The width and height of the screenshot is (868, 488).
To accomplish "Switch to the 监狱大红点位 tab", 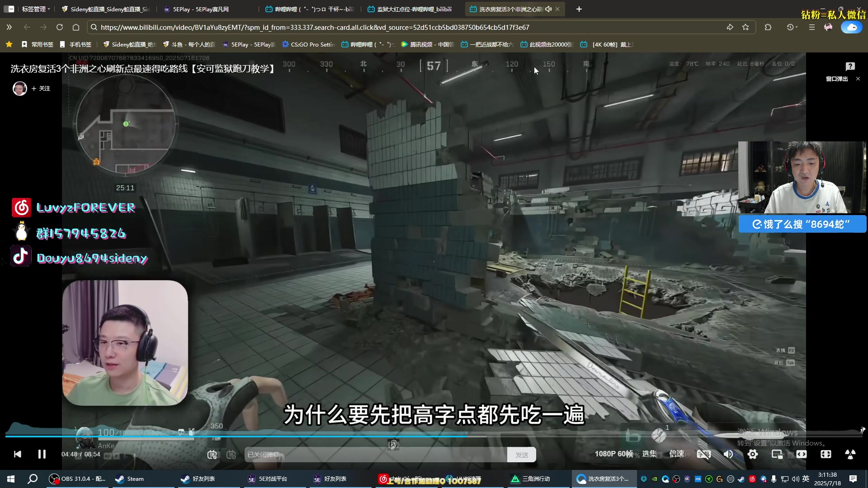I will [x=411, y=9].
